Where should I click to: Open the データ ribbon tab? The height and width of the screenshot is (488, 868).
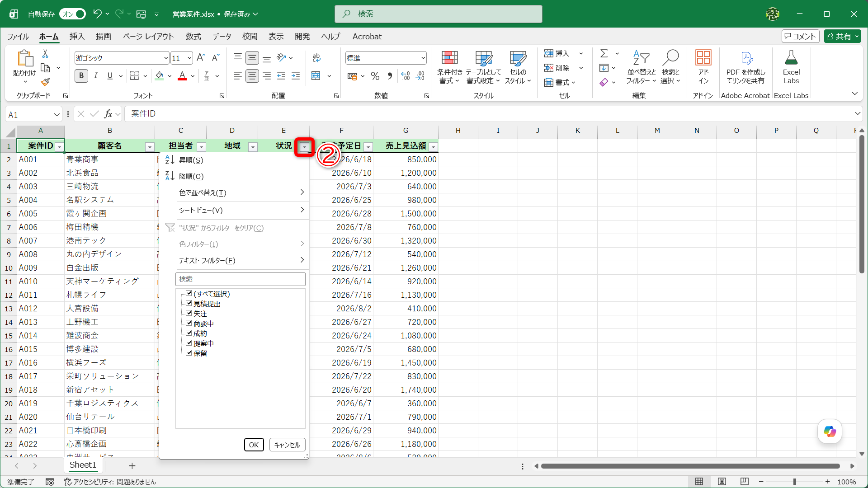click(222, 37)
